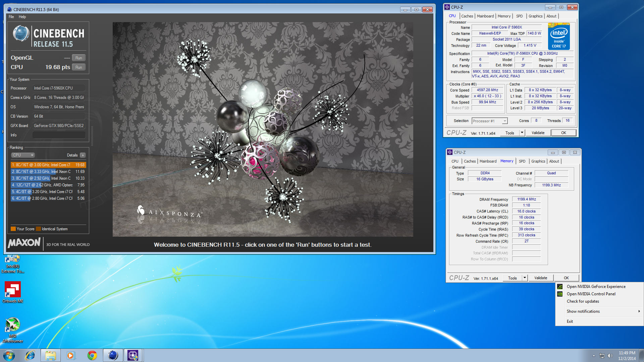This screenshot has width=644, height=362.
Task: Click the volume speaker tray icon
Action: point(610,356)
